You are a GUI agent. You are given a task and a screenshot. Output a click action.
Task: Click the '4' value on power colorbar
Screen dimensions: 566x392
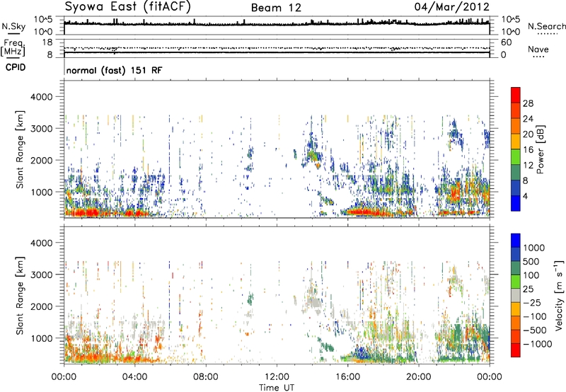point(525,197)
